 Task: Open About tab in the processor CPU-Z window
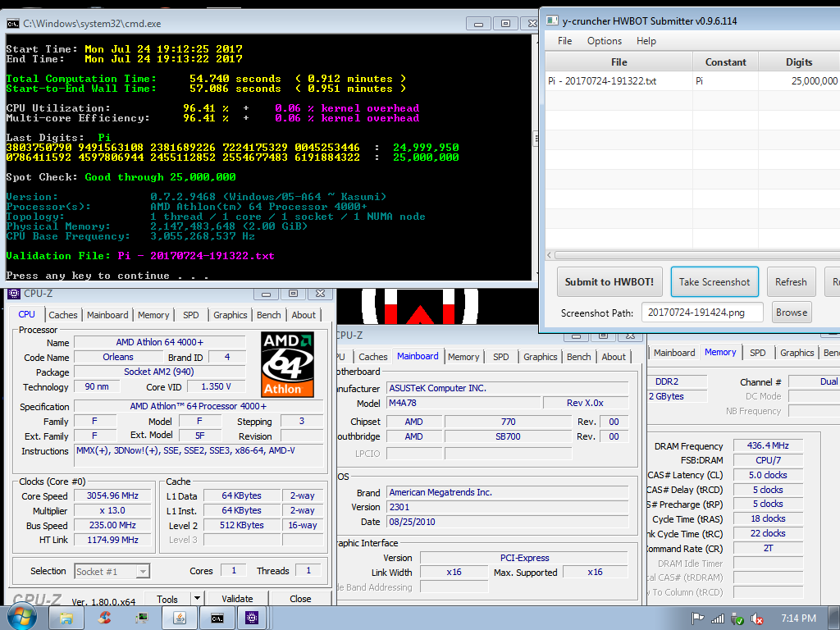pyautogui.click(x=304, y=315)
